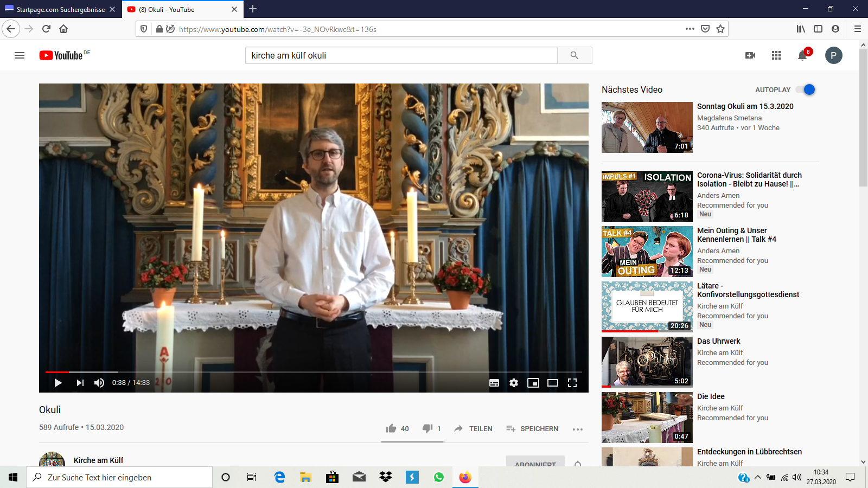Open the YouTube apps grid icon
Image resolution: width=868 pixels, height=488 pixels.
(776, 55)
